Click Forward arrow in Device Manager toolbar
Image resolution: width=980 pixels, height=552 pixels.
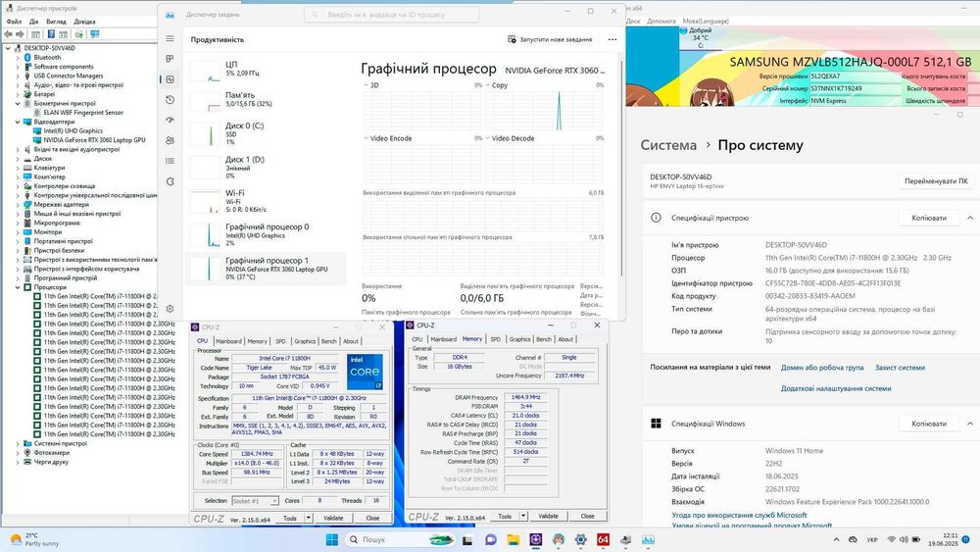[x=20, y=34]
